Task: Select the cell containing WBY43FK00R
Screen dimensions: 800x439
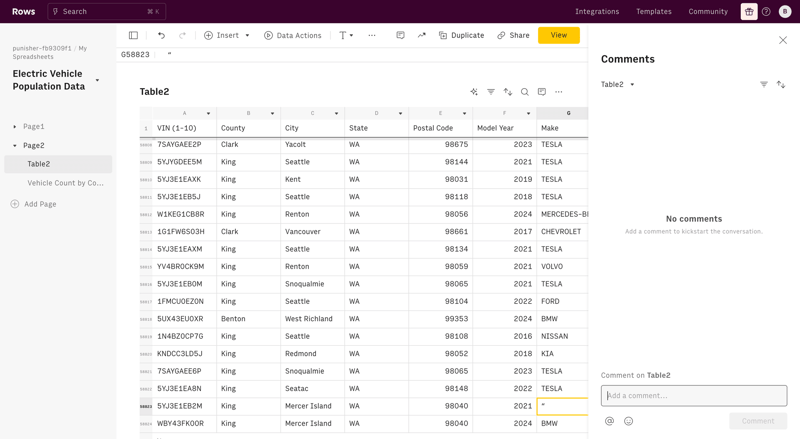Action: 184,423
